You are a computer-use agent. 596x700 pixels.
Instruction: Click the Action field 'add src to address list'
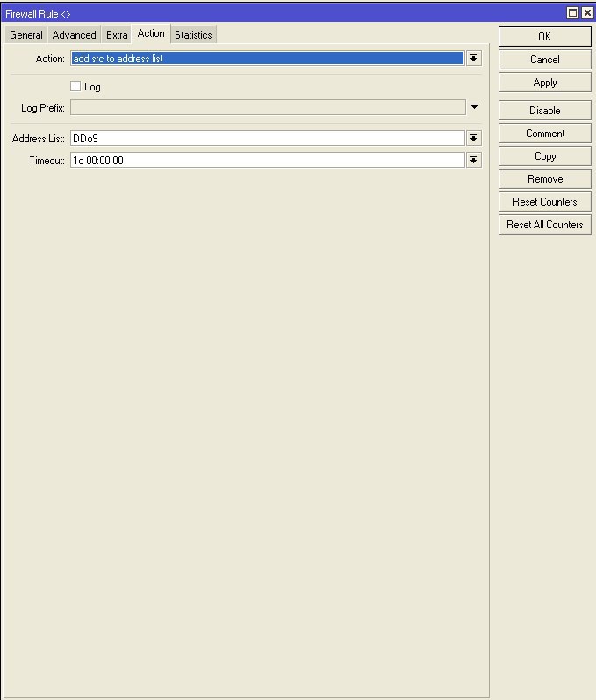(267, 59)
